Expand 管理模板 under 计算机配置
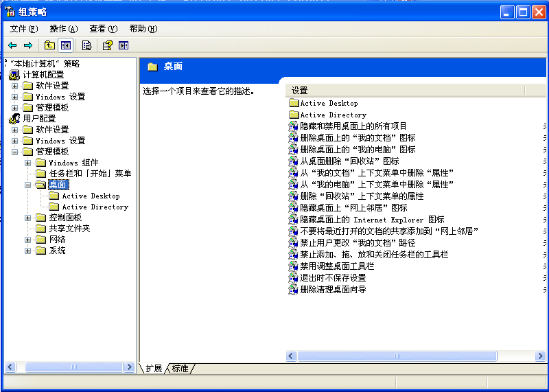Viewport: 549px width, 392px height. [14, 108]
